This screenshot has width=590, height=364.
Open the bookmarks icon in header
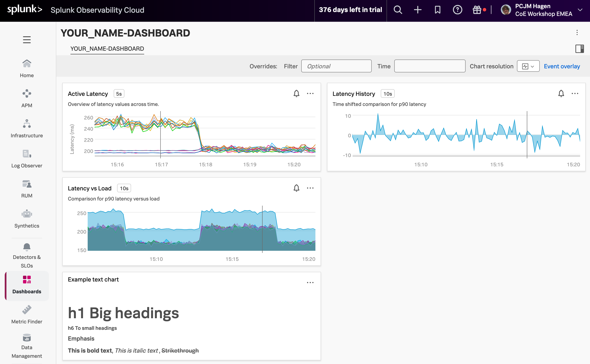(437, 10)
